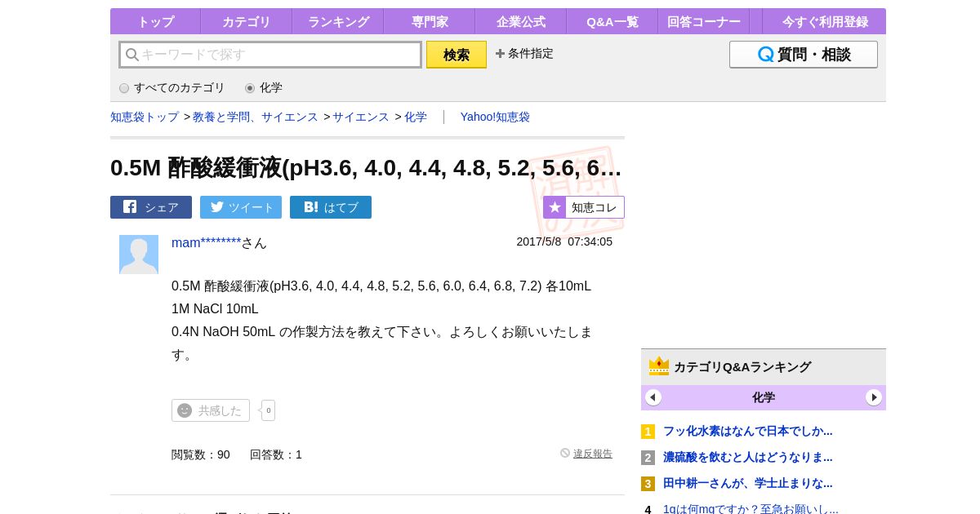Open ranking item 田中耕一さんが、学士止まりな
The height and width of the screenshot is (514, 980).
click(748, 483)
